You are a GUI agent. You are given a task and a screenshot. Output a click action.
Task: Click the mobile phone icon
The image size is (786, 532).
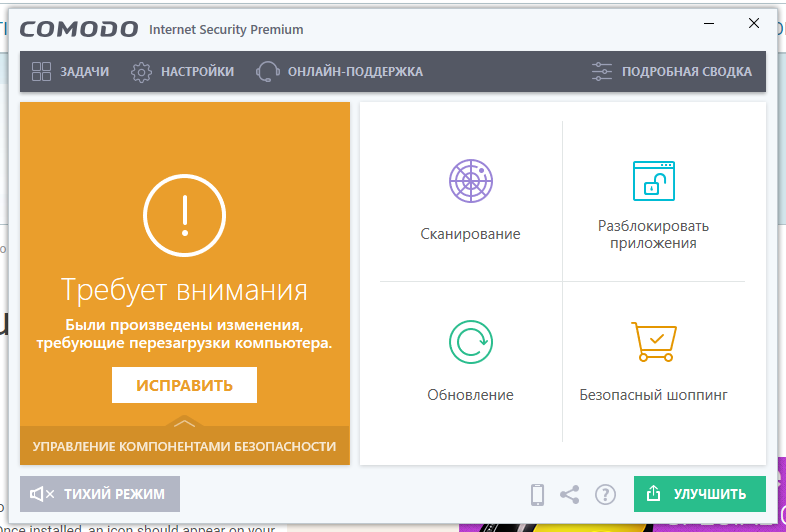pos(537,494)
